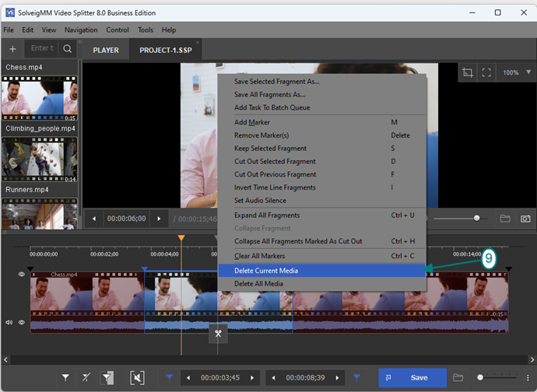Open the three-dot more options menu
This screenshot has height=392, width=537.
tap(527, 378)
